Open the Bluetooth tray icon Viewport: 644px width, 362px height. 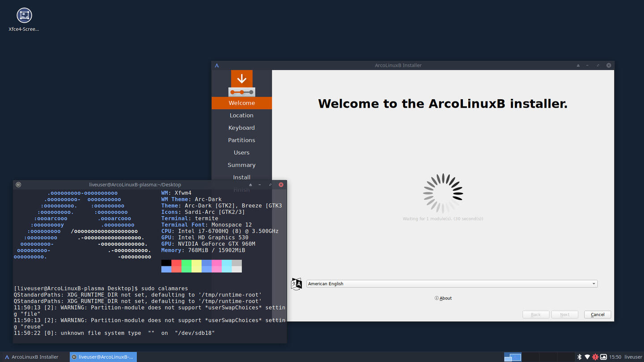579,357
